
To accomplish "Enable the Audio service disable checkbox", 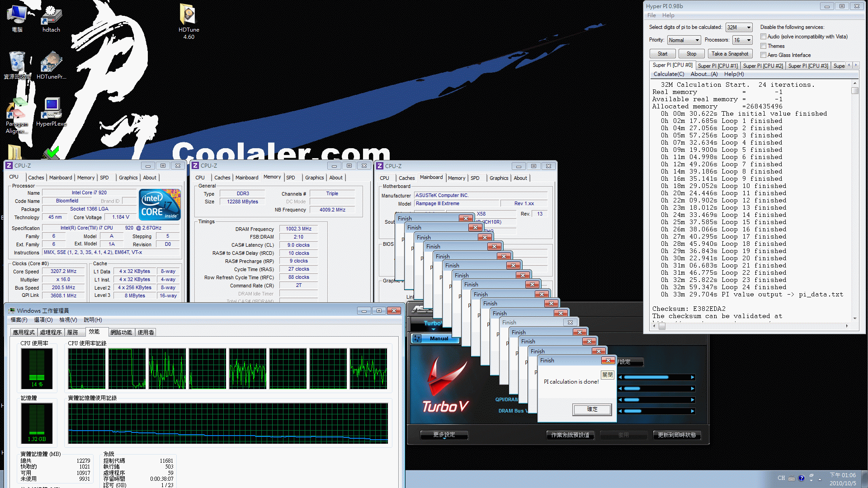I will pos(763,37).
